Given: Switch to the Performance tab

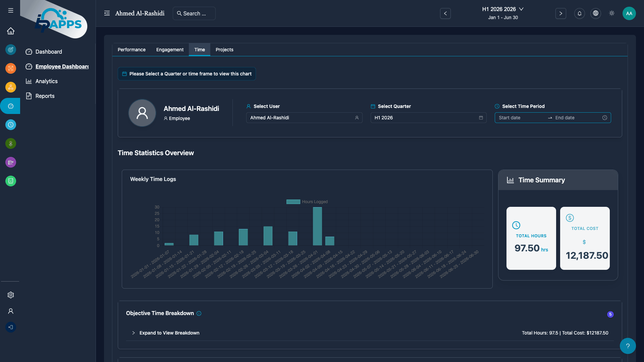Looking at the screenshot, I should coord(131,50).
